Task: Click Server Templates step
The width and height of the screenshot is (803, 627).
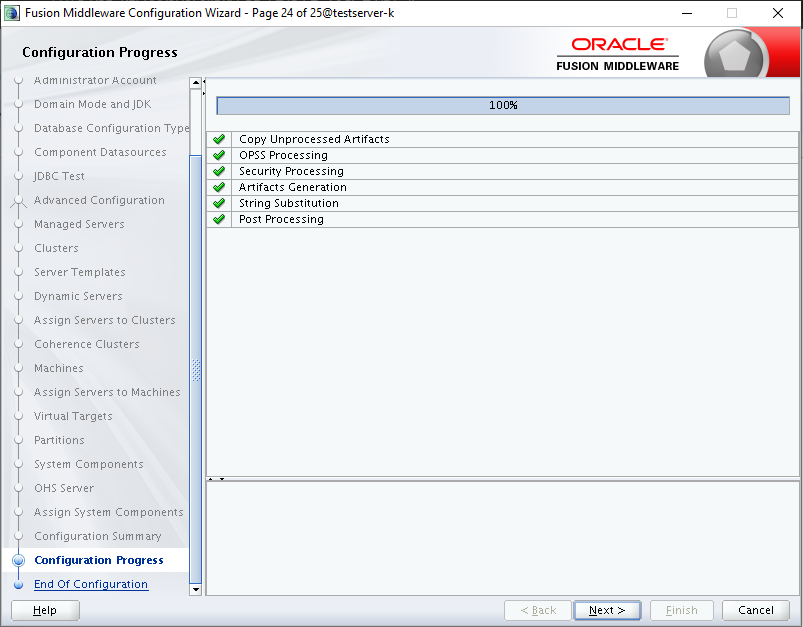Action: [x=79, y=273]
